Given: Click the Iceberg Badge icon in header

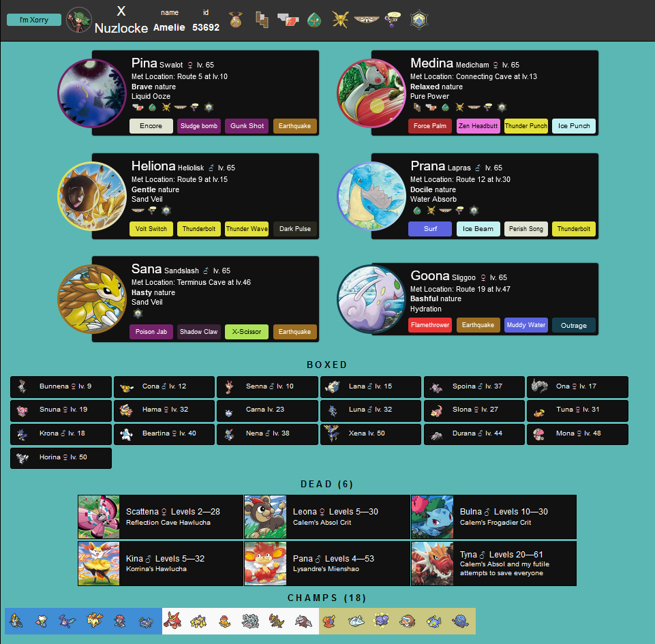Looking at the screenshot, I should click(x=419, y=20).
